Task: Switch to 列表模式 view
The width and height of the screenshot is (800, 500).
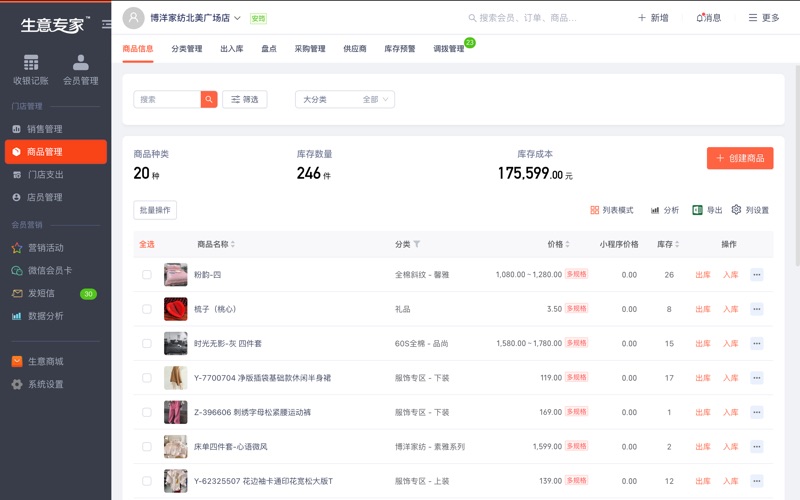Action: 612,210
